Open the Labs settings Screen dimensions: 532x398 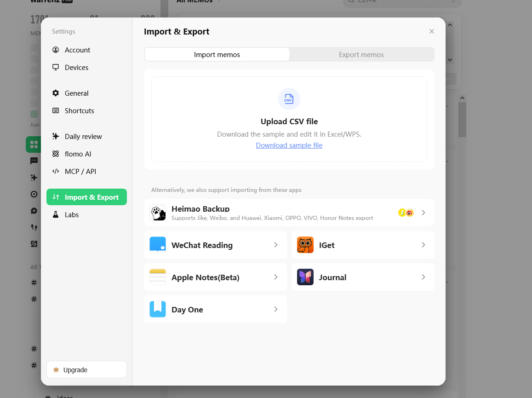coord(86,214)
